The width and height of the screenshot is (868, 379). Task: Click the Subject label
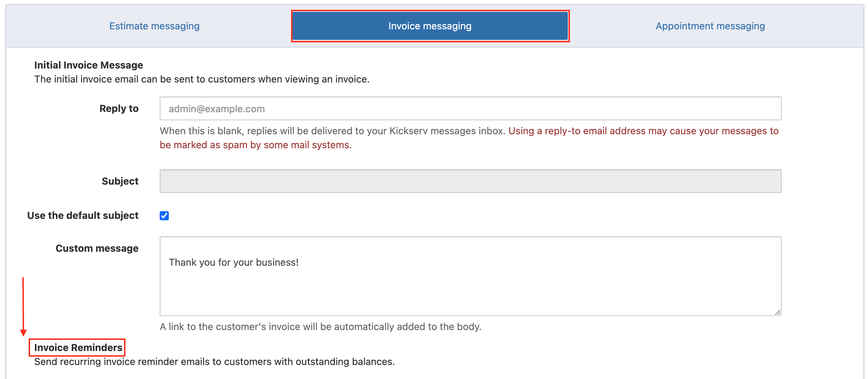(120, 181)
